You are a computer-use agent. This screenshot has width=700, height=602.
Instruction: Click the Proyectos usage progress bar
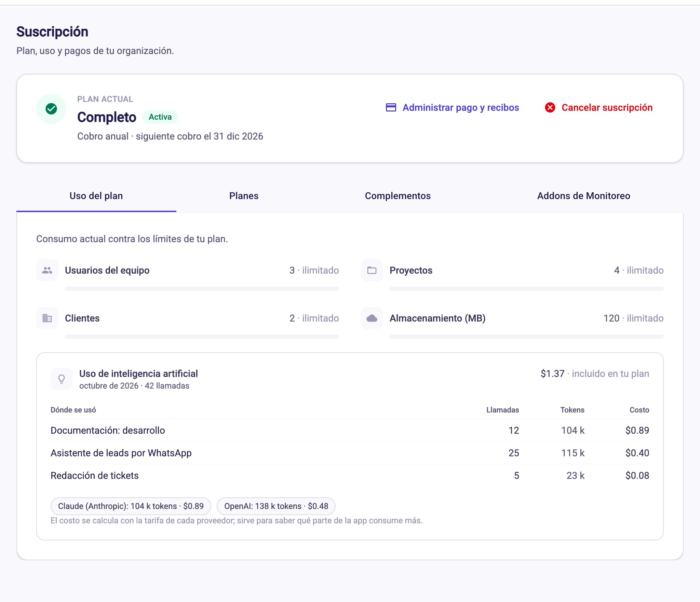point(527,289)
